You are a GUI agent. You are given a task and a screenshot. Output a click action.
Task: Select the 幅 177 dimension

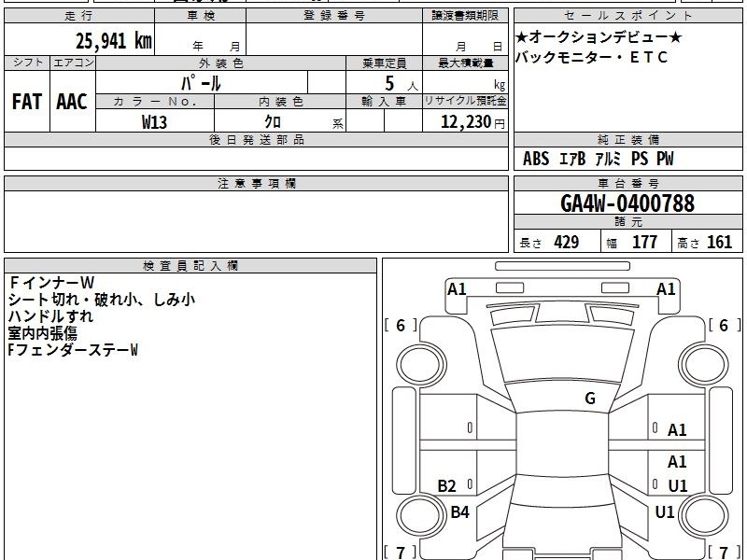click(x=632, y=243)
